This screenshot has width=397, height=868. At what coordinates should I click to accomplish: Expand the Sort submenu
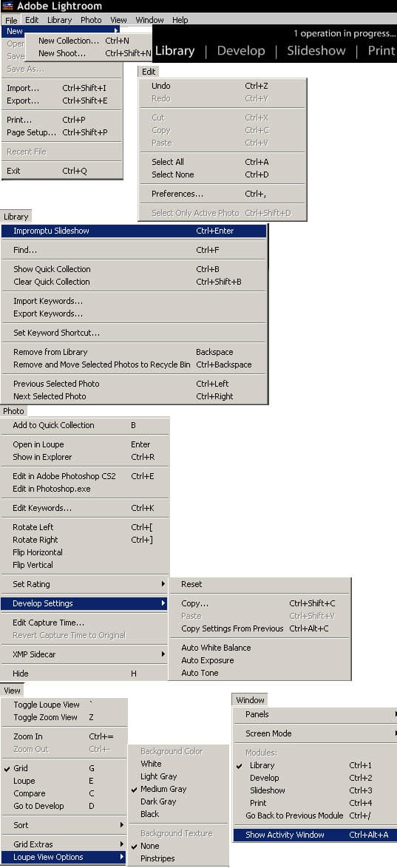click(x=64, y=825)
